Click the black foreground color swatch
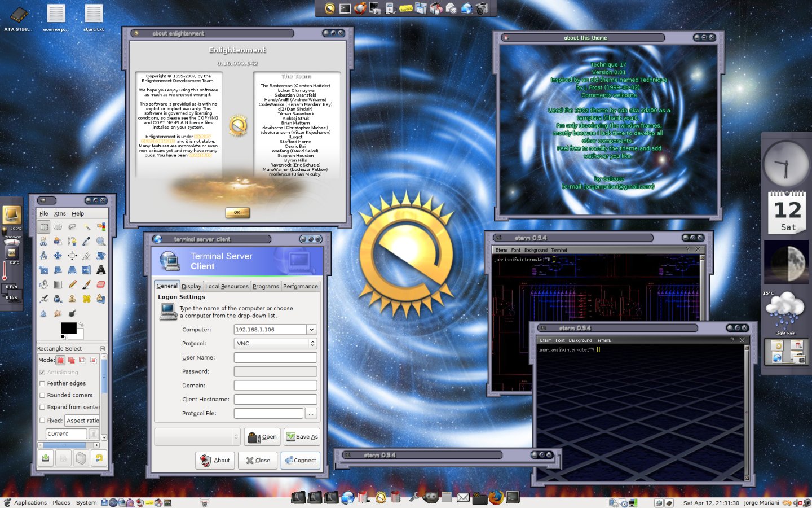The width and height of the screenshot is (812, 508). pyautogui.click(x=68, y=328)
